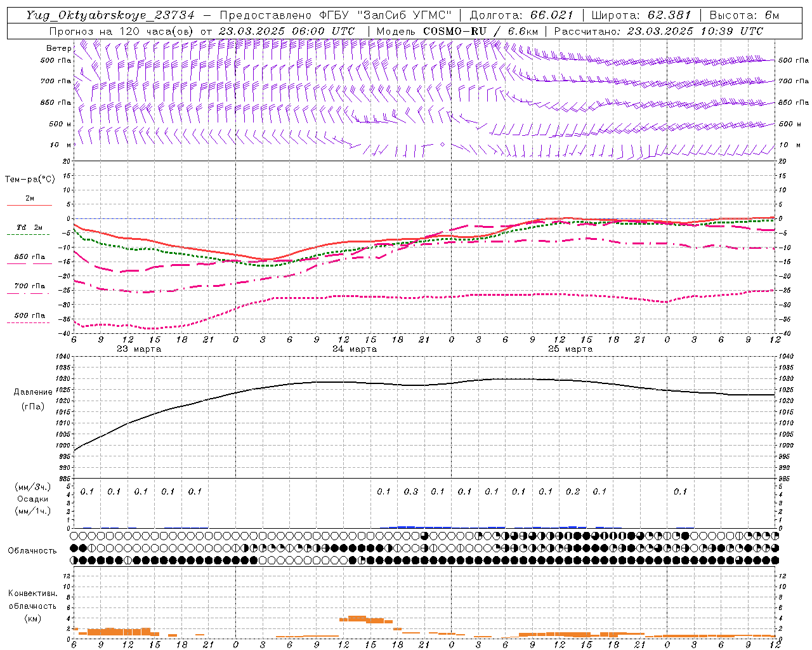Click the 24 марта date label
This screenshot has width=812, height=650.
pos(355,349)
